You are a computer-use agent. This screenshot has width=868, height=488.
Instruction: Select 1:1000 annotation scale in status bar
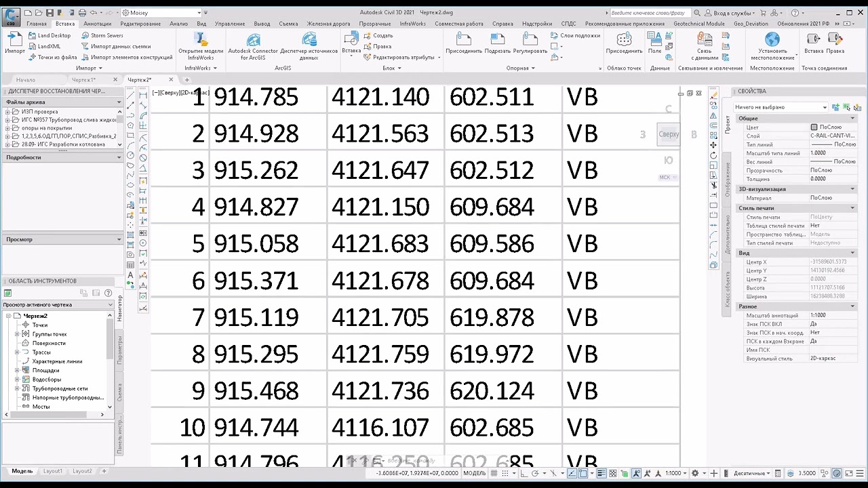(675, 473)
